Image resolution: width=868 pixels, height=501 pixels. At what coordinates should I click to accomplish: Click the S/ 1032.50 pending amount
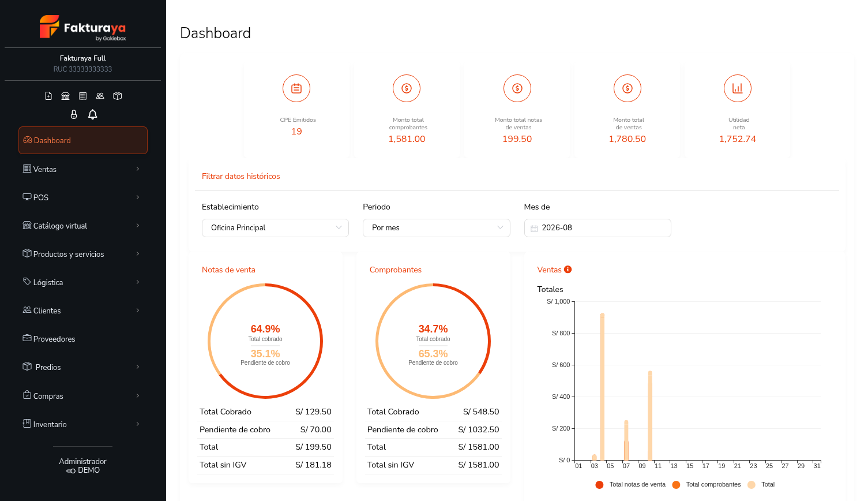479,429
